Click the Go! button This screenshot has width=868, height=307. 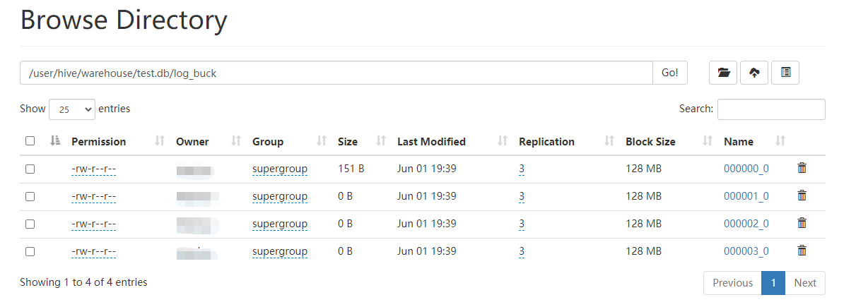[670, 73]
